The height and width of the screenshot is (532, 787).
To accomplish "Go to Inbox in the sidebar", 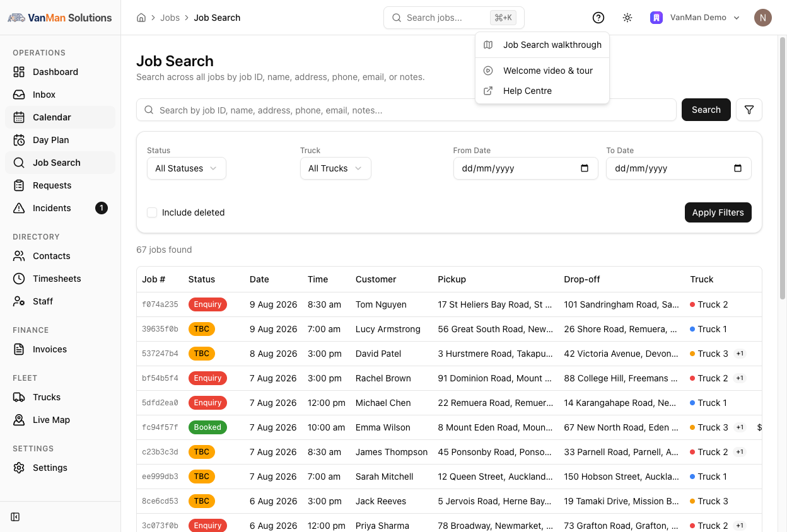I will [x=61, y=95].
